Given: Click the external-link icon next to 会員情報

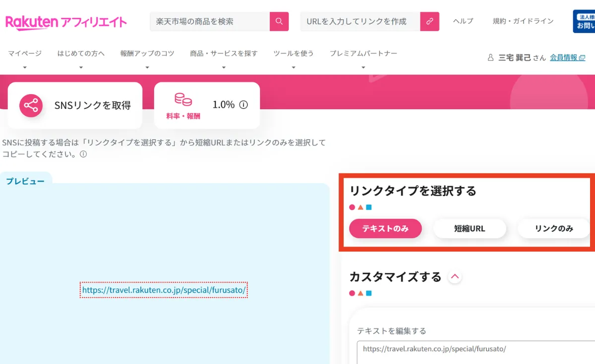Looking at the screenshot, I should point(582,58).
